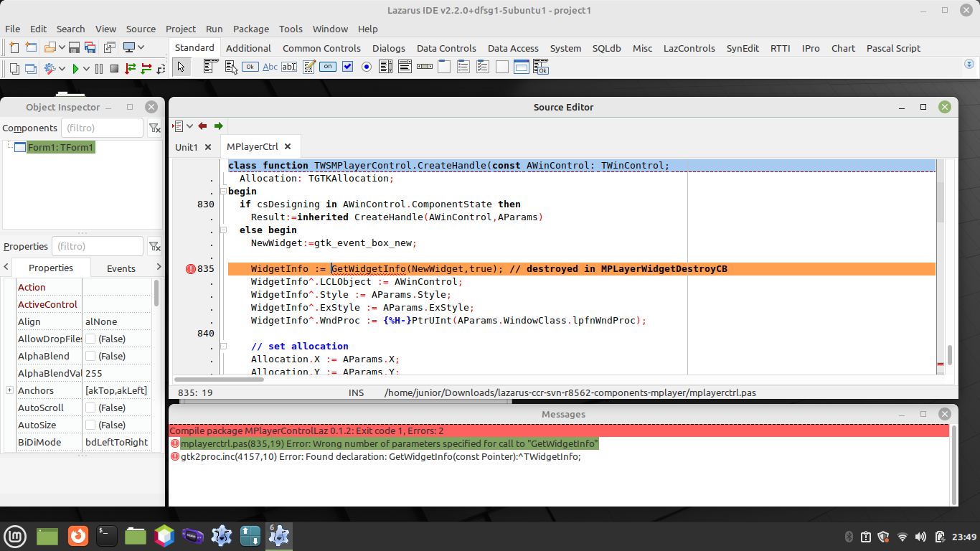Select the TLabel 'Abc' component icon
The width and height of the screenshot is (980, 551).
(270, 67)
